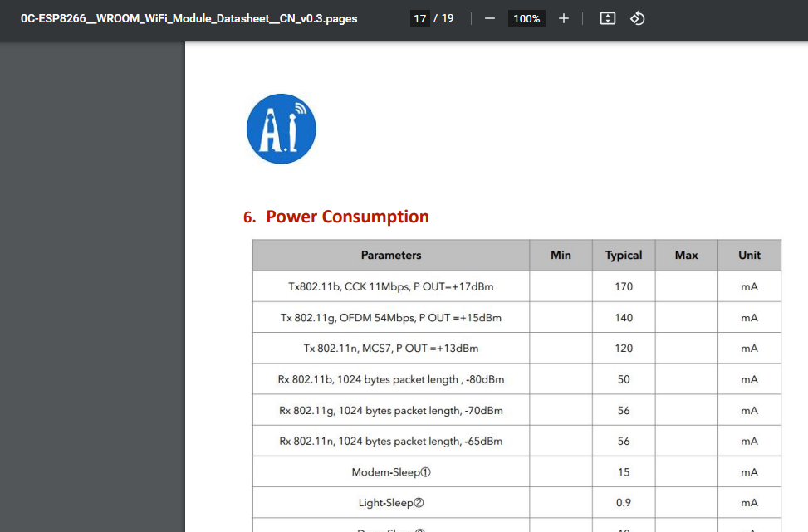Image resolution: width=808 pixels, height=532 pixels.
Task: Click the 'Parameters' column header
Action: [x=390, y=255]
